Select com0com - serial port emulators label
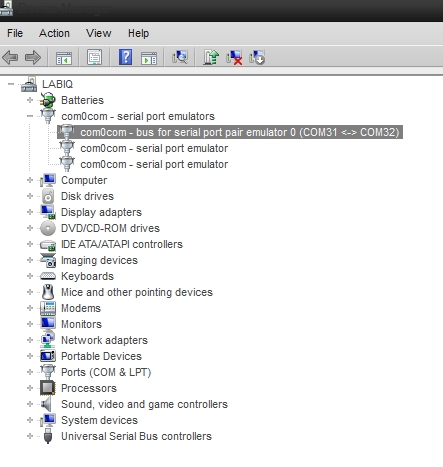This screenshot has height=467, width=443. [x=138, y=116]
